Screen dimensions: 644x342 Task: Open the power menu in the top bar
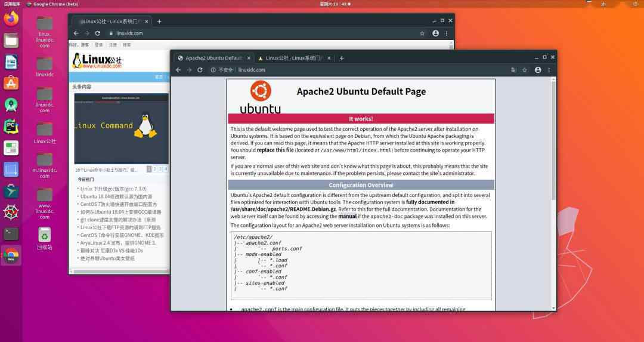tap(636, 4)
